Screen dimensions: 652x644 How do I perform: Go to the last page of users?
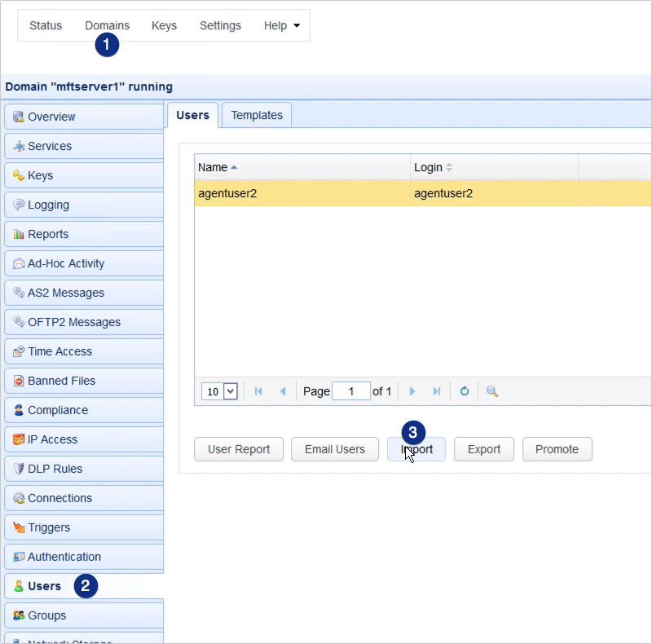(436, 391)
